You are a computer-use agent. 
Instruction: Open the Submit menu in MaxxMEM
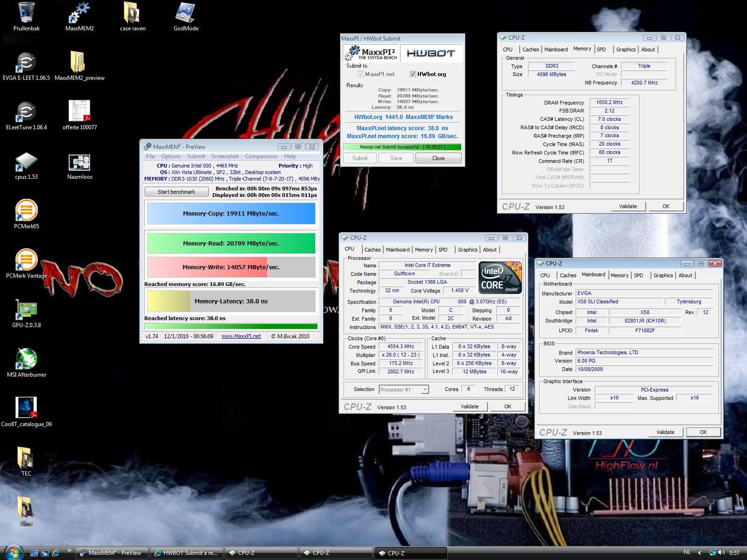196,156
